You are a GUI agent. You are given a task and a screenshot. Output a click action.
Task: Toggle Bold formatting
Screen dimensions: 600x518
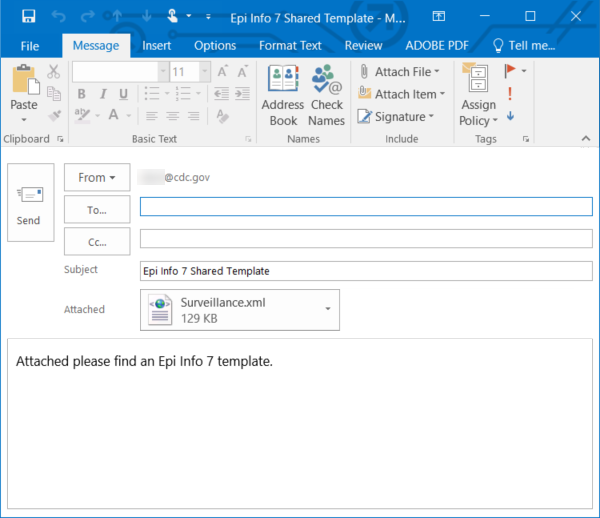point(80,94)
